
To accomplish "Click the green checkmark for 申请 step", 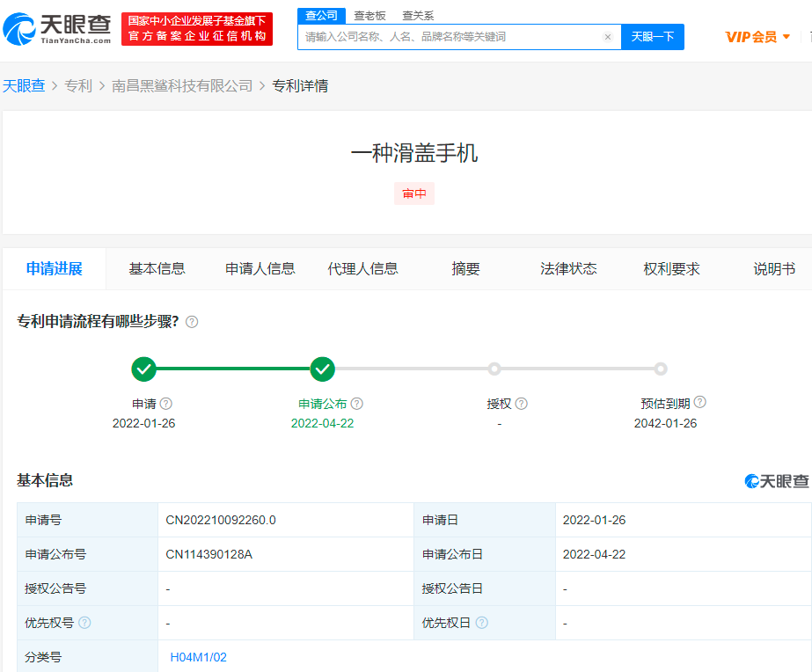I will 144,369.
